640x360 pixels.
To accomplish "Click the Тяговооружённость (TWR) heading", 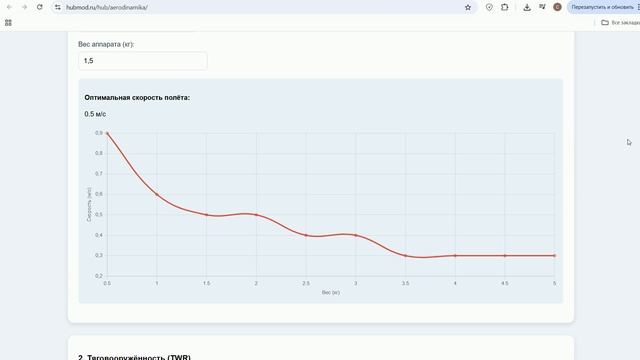I will [134, 358].
